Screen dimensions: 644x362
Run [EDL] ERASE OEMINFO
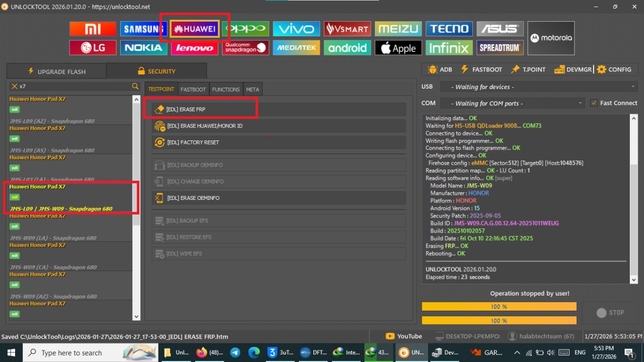click(x=279, y=198)
